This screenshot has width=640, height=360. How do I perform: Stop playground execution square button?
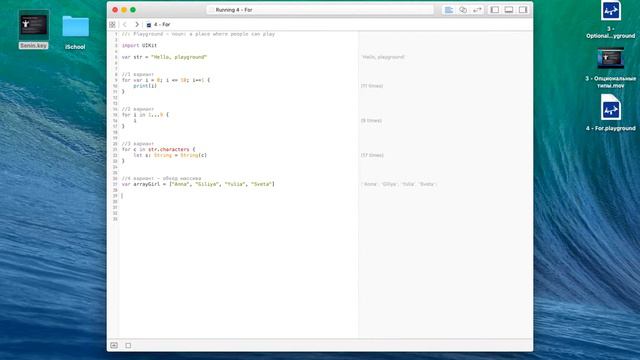click(128, 345)
